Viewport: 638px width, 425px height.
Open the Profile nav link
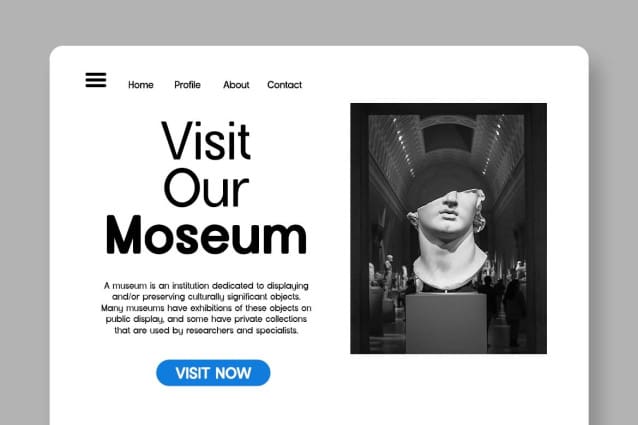pos(187,85)
